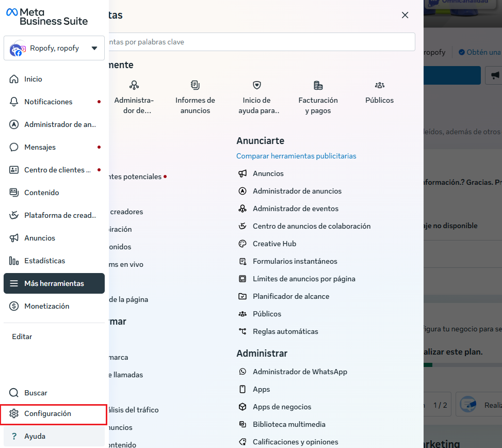Open Reglas automáticas entry
Screen dimensions: 502x448
tap(278, 331)
